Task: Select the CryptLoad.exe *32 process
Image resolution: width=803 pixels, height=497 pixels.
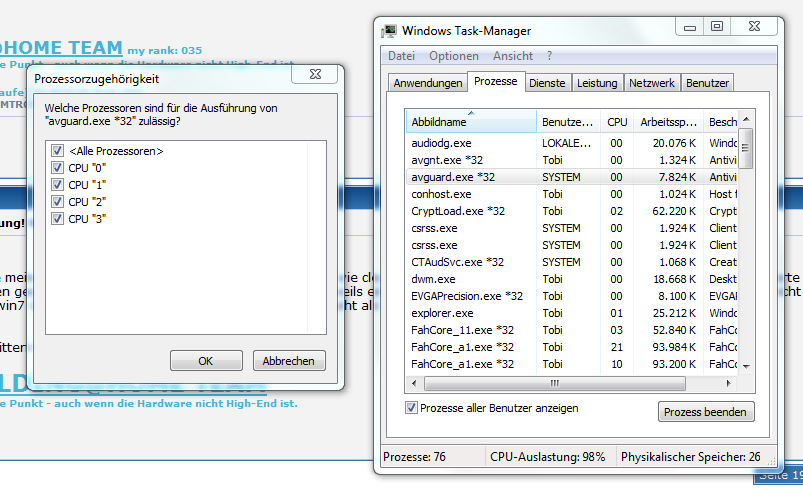Action: tap(573, 211)
